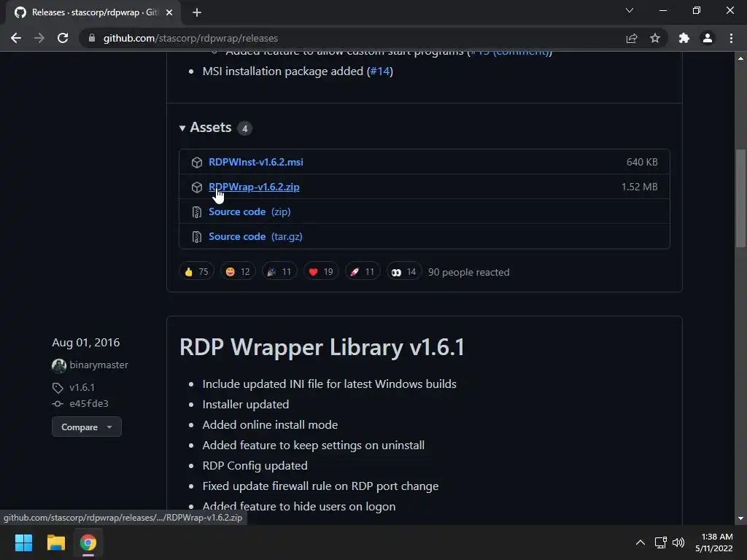Toggle the eyes reaction with 14
Viewport: 747px width, 560px height.
[404, 272]
